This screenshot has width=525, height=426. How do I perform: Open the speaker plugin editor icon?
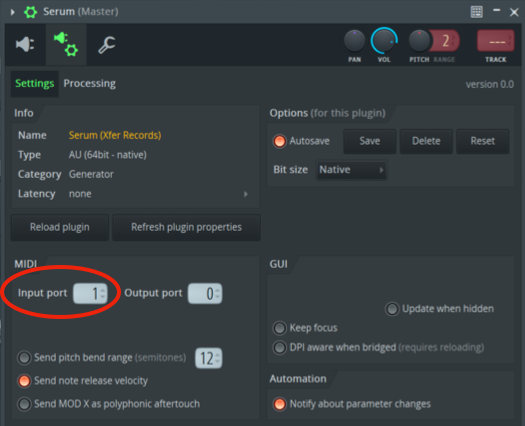(x=25, y=44)
